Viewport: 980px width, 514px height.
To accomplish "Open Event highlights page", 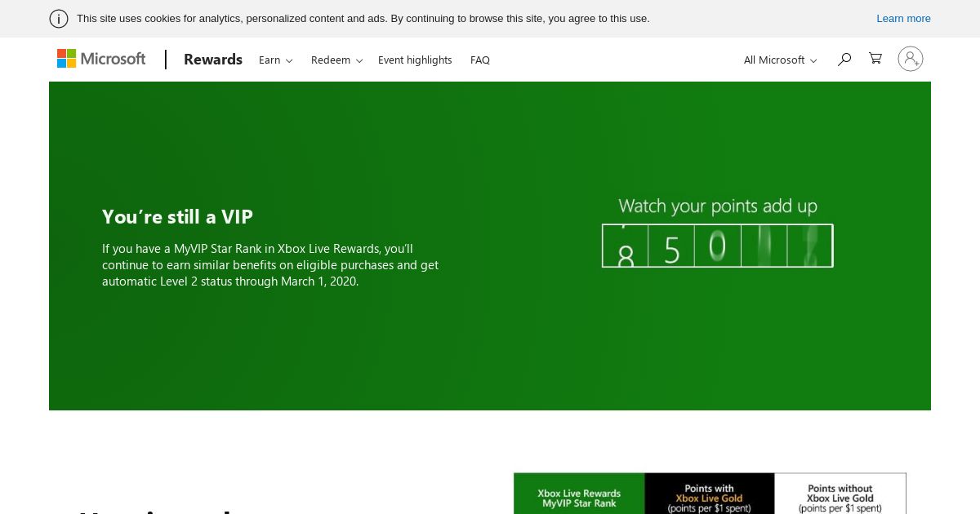I will point(415,60).
